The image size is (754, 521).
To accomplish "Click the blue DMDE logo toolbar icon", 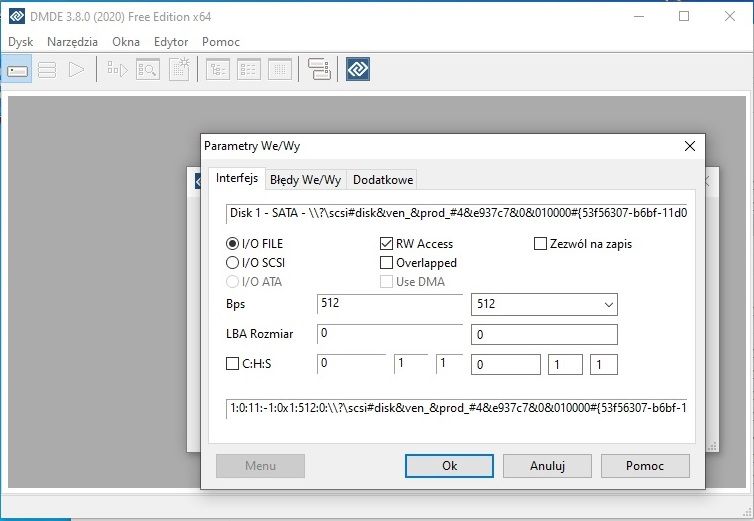I will (x=358, y=69).
